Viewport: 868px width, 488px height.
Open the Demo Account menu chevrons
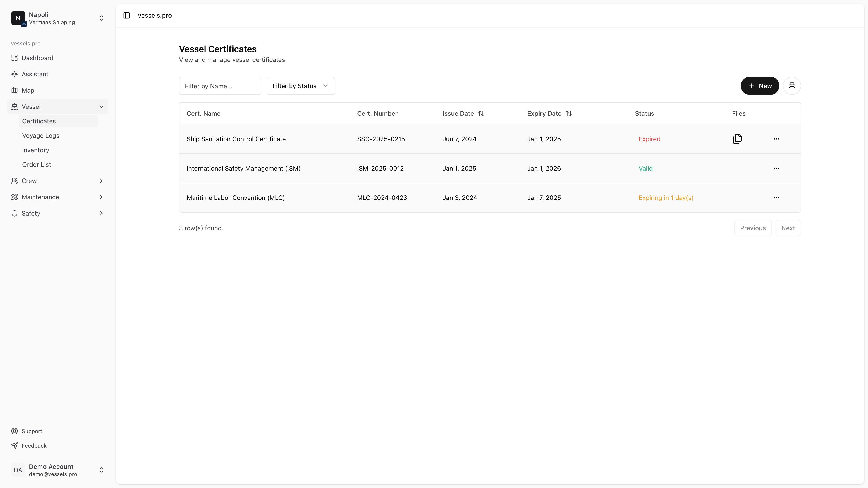click(101, 470)
